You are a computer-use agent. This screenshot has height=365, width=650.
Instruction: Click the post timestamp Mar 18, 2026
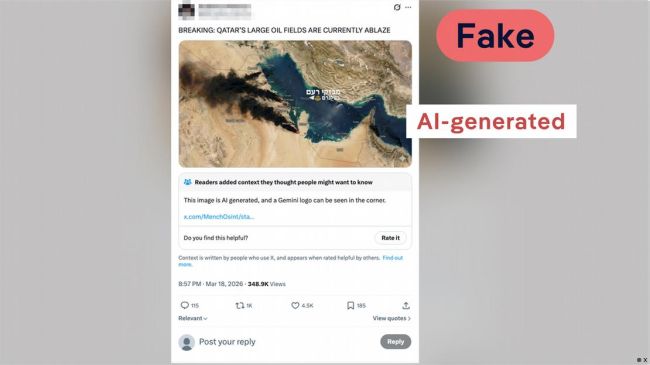(224, 284)
